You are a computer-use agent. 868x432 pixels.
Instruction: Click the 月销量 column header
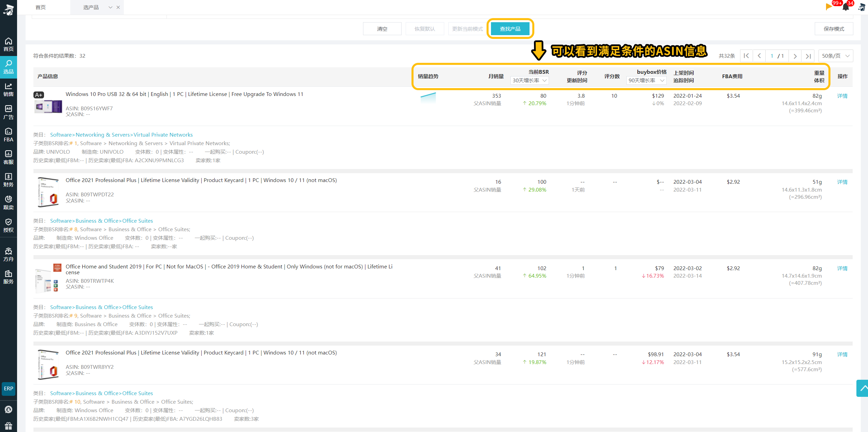point(496,76)
